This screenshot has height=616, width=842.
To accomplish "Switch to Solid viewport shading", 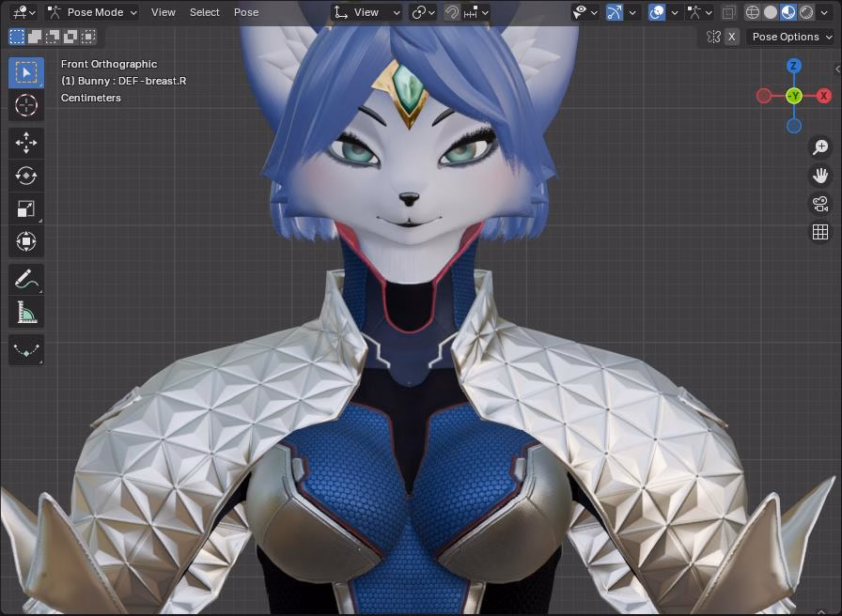I will 771,12.
